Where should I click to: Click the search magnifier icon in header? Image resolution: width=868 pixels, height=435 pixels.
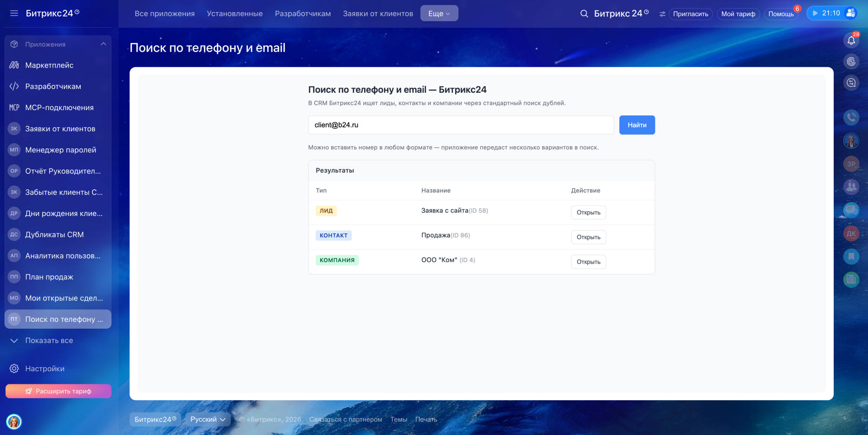(584, 14)
